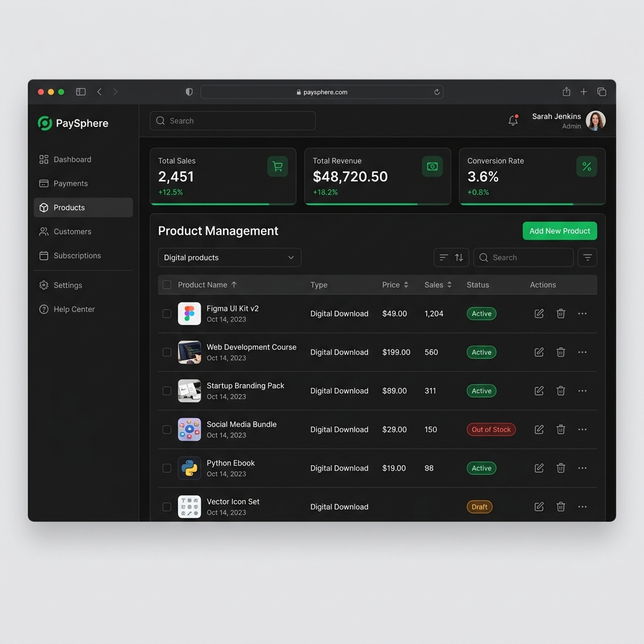This screenshot has height=644, width=644.
Task: Click the sort arrows icon beside the list icon
Action: tap(459, 257)
